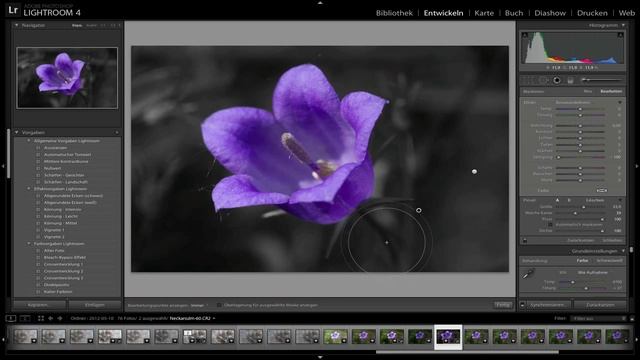Open the Wie Aufnahme white balance dropdown
Image resolution: width=640 pixels, height=360 pixels.
click(x=593, y=272)
